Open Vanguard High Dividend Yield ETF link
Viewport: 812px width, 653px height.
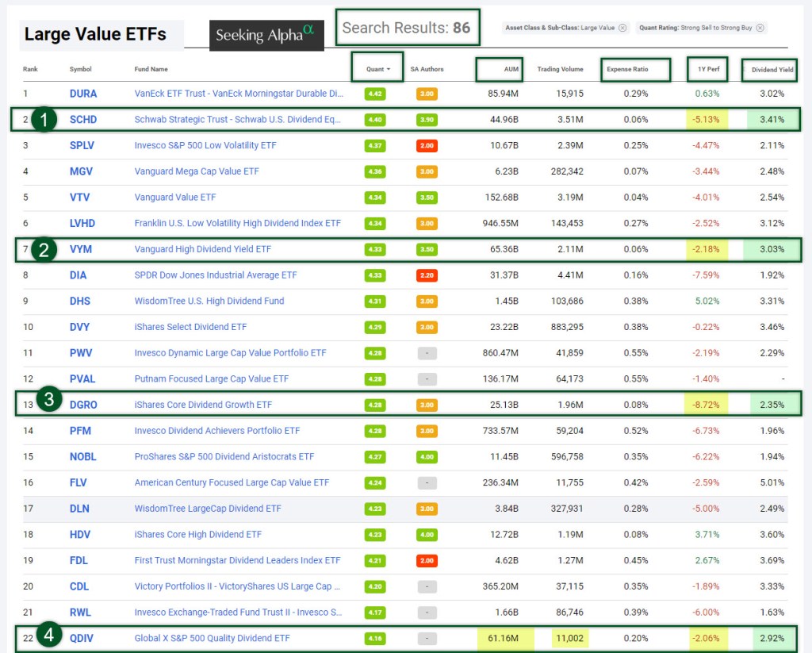[203, 249]
